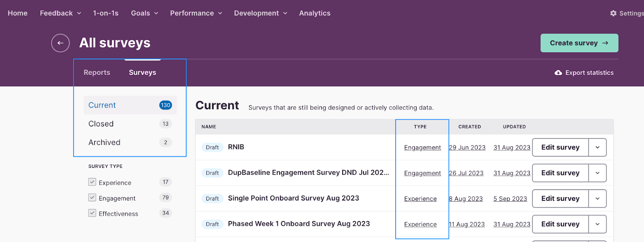644x242 pixels.
Task: Click the DupBaseline Engagement Survey DND name
Action: point(308,172)
